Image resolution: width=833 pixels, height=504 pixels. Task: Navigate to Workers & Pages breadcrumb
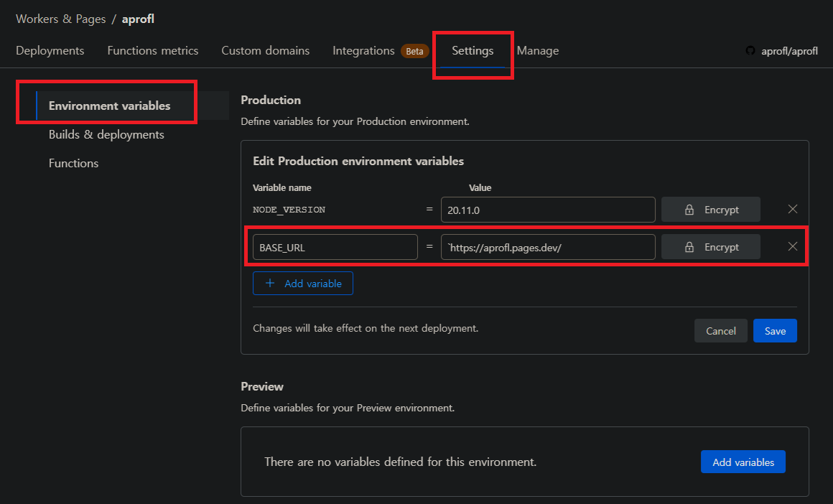(60, 19)
